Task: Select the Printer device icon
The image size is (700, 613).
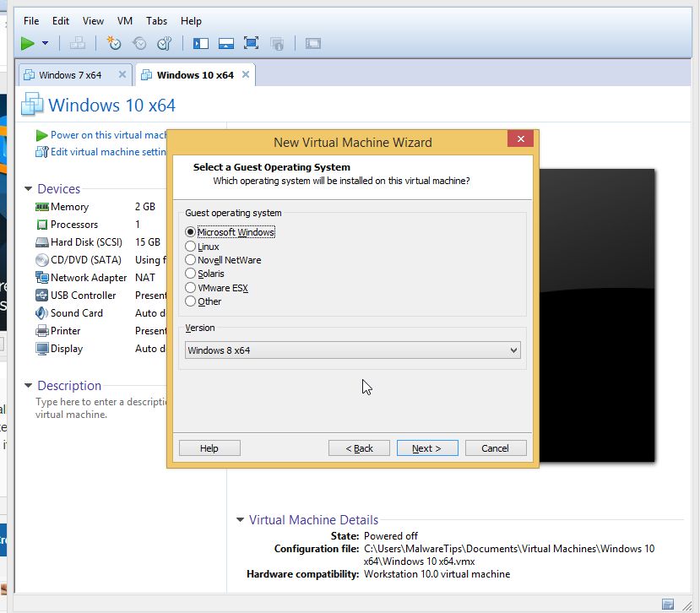Action: point(42,331)
